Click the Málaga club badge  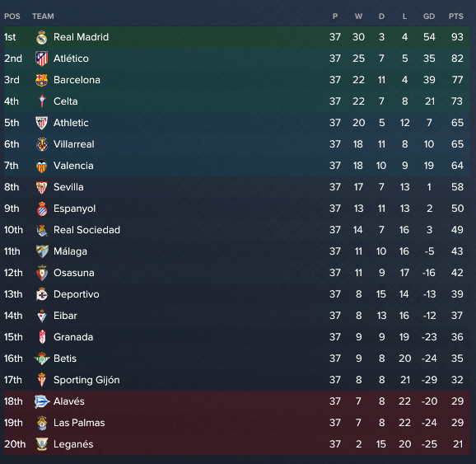click(x=42, y=251)
